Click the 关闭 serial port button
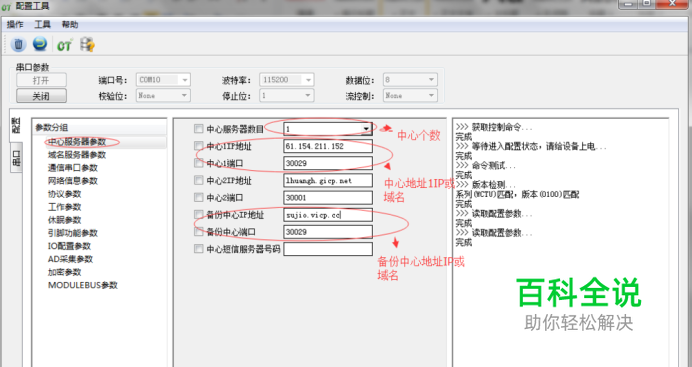This screenshot has width=692, height=367. pos(41,96)
